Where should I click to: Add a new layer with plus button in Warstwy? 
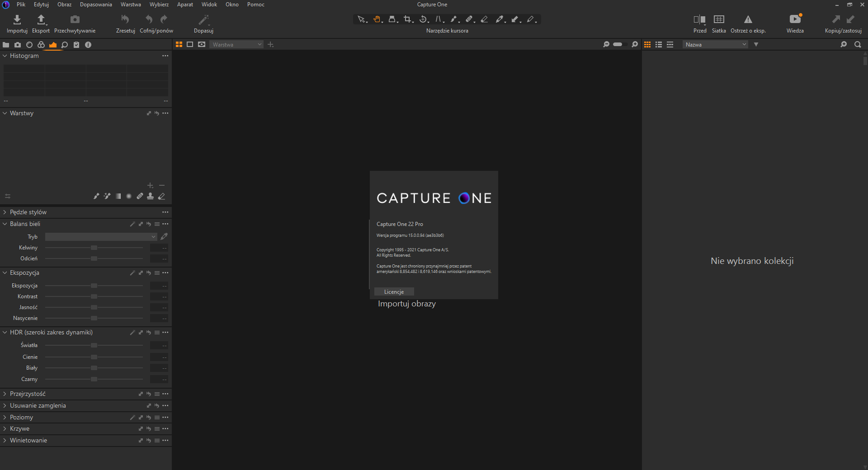click(151, 185)
